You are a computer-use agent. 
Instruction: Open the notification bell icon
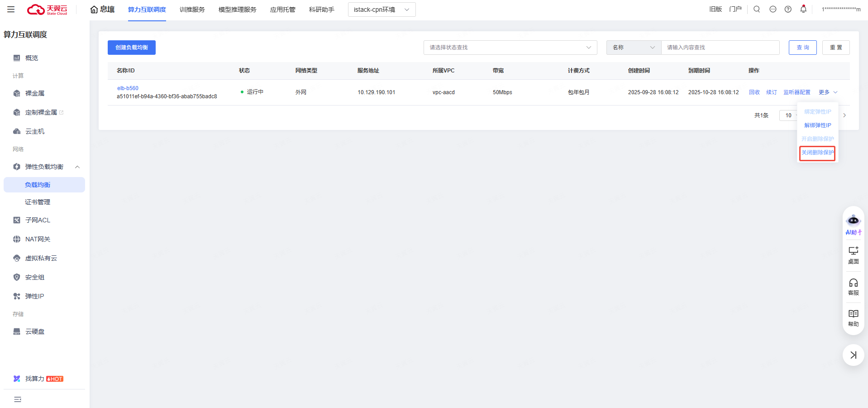[x=803, y=9]
